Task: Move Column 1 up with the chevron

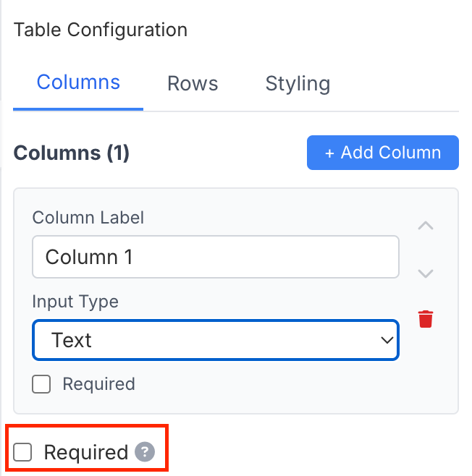Action: click(426, 226)
